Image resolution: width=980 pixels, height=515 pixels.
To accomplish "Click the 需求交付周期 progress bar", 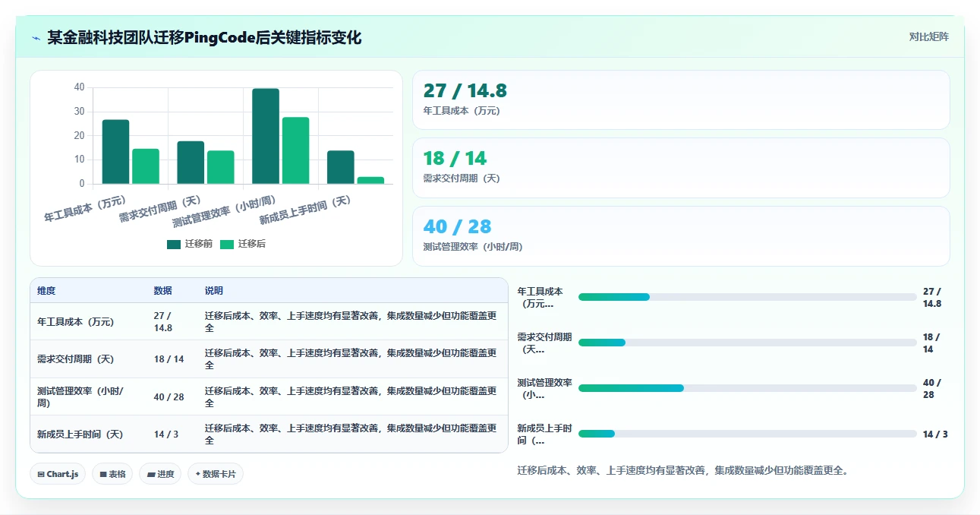I will (748, 343).
